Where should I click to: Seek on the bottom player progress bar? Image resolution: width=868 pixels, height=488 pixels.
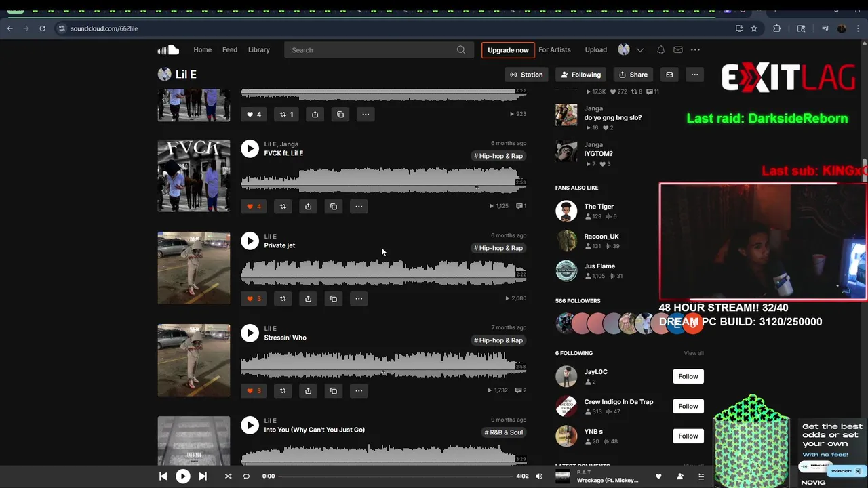(x=395, y=476)
